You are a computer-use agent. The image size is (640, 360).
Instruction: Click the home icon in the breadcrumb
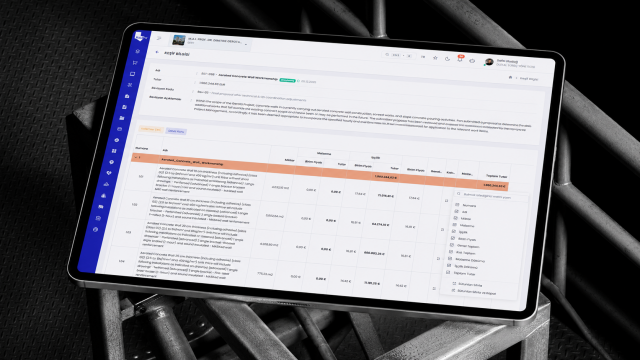[x=510, y=77]
